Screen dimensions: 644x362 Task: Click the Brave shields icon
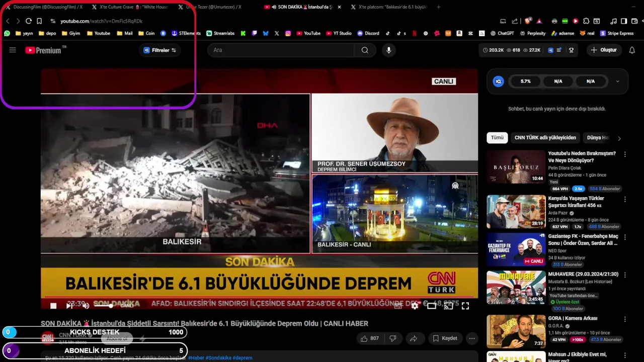point(528,21)
